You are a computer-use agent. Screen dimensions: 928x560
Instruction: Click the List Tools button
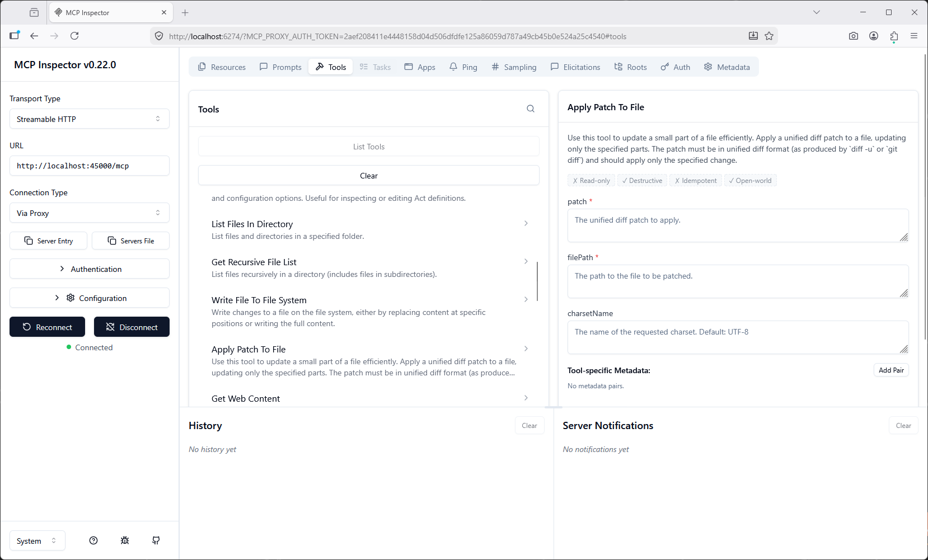coord(369,147)
